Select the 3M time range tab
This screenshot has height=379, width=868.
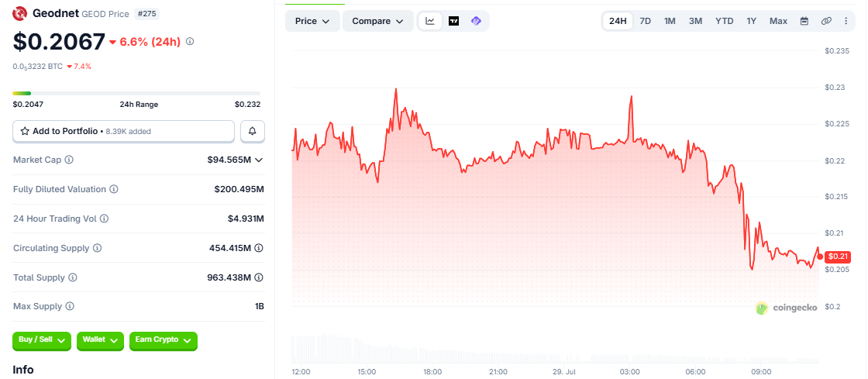[x=695, y=21]
